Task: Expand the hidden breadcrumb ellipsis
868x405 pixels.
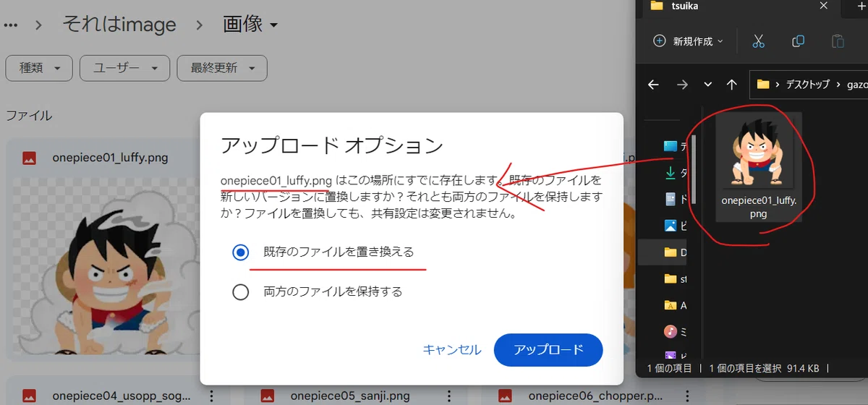Action: click(x=10, y=25)
